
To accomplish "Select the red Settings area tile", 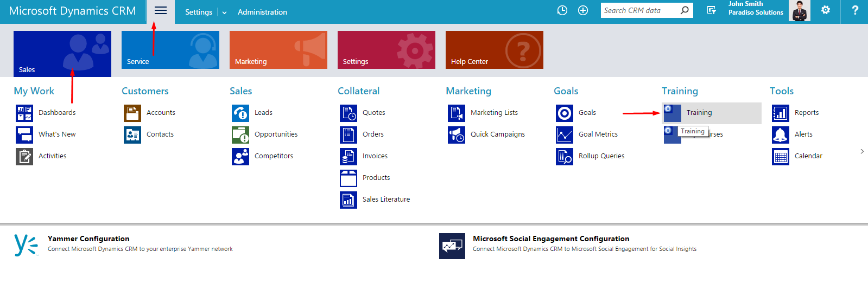I will [x=387, y=50].
